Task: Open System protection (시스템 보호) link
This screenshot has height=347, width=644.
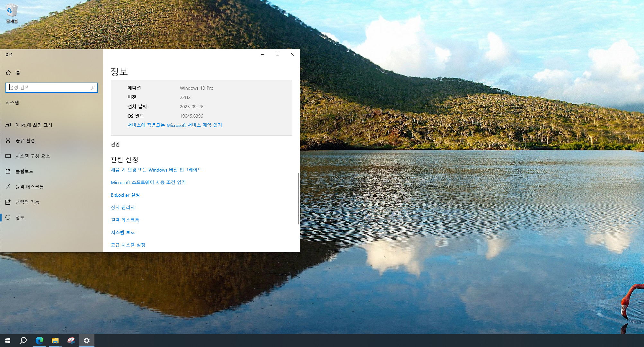Action: [123, 233]
